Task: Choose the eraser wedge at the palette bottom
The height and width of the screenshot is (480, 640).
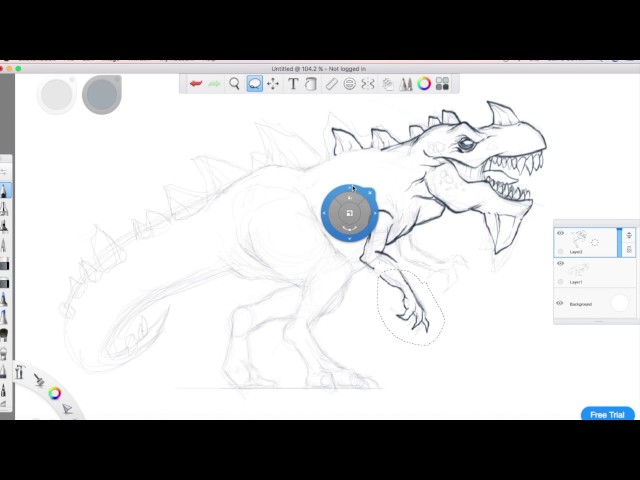Action: point(3,404)
